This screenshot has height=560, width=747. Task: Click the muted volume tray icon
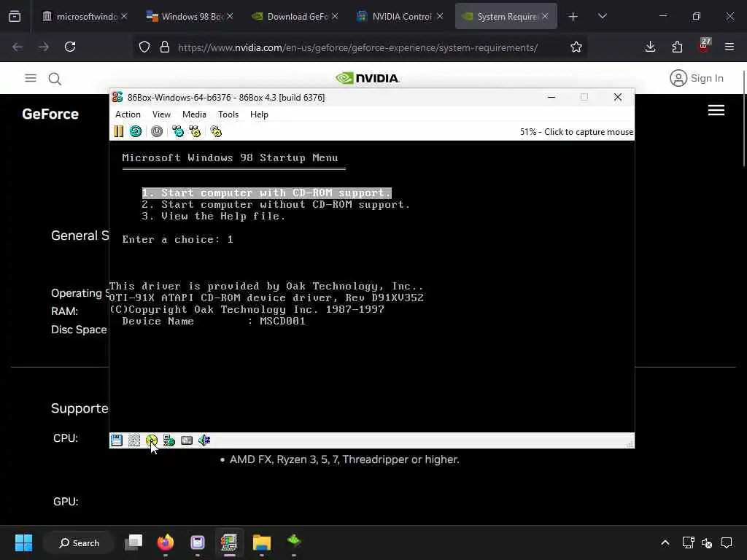point(706,542)
